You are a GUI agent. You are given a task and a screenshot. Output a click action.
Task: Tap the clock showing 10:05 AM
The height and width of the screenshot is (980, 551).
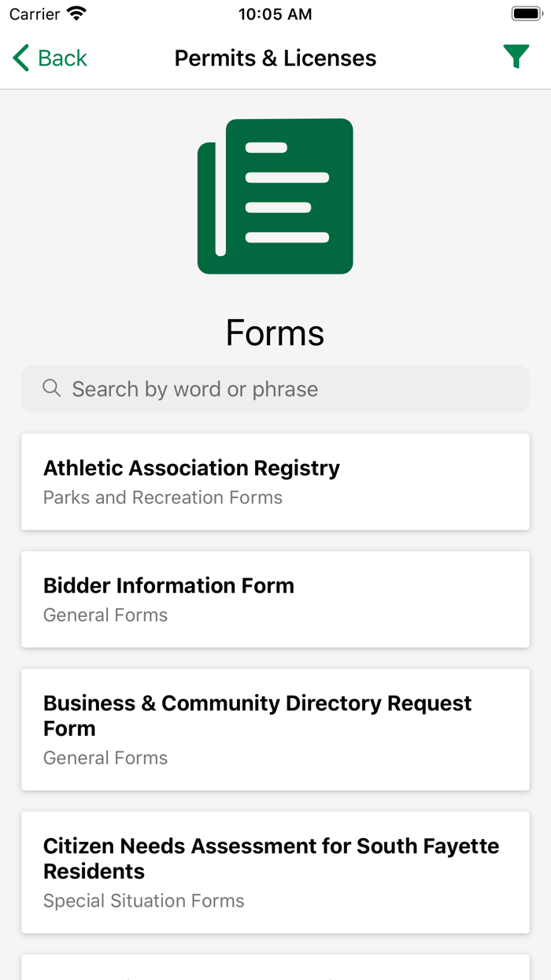tap(275, 13)
